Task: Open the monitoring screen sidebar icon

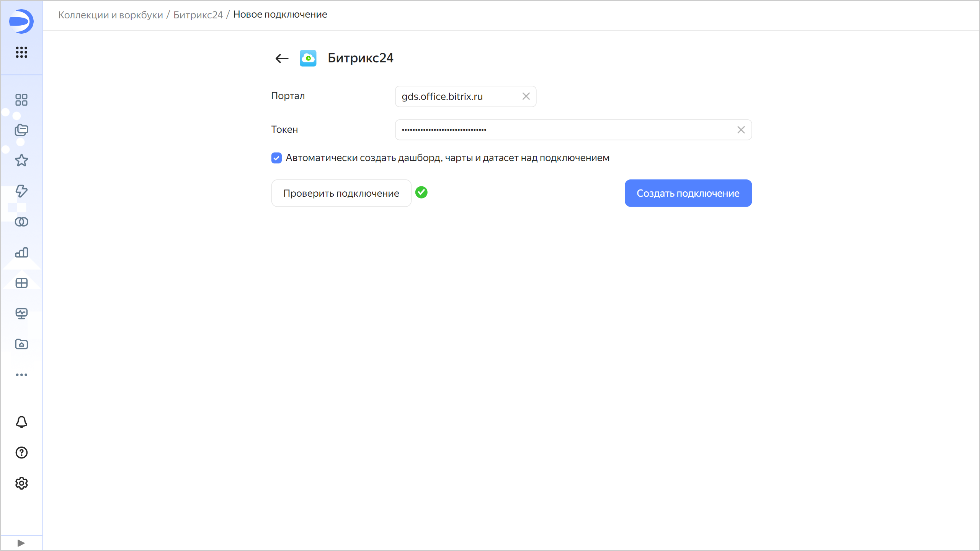Action: [21, 314]
